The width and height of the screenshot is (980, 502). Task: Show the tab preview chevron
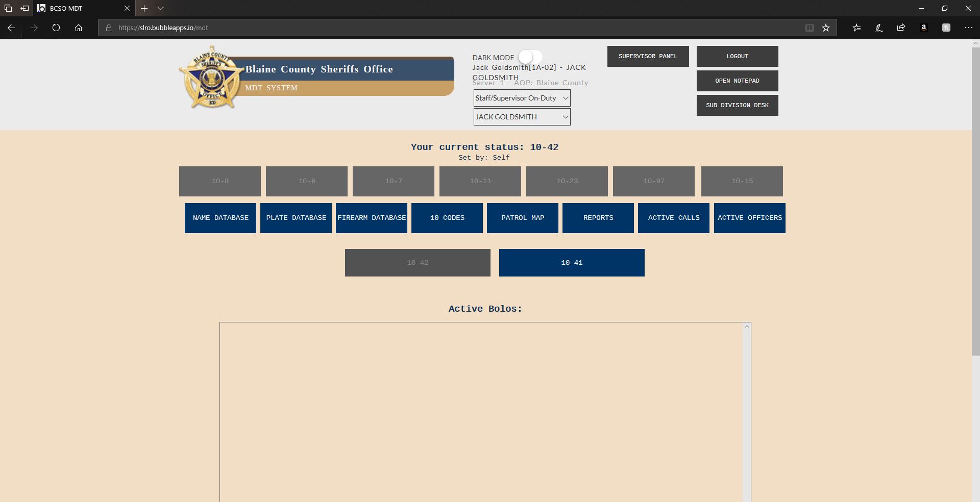tap(160, 8)
